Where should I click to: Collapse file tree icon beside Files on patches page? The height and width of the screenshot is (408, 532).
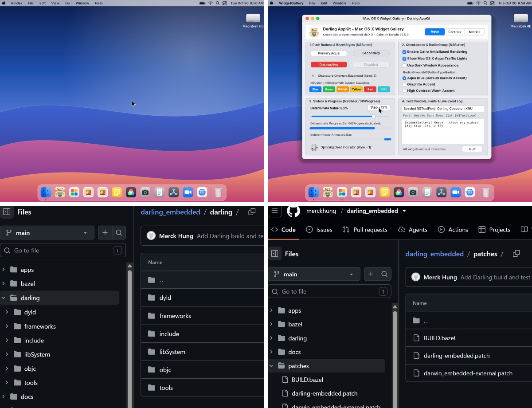275,254
